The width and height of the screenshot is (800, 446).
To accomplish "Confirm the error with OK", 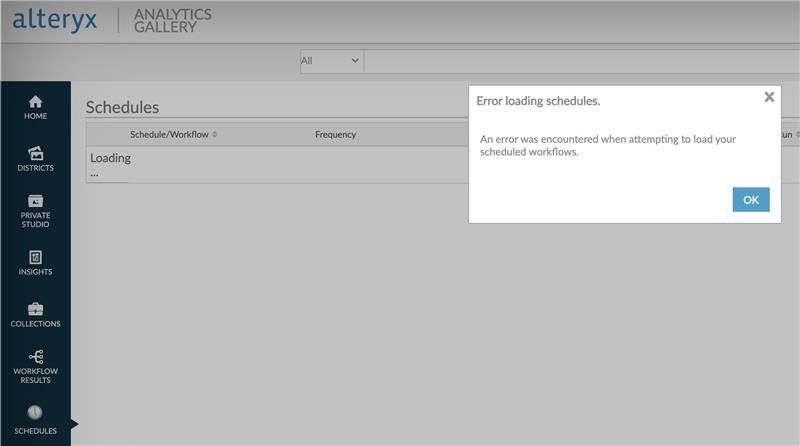I will (x=751, y=200).
